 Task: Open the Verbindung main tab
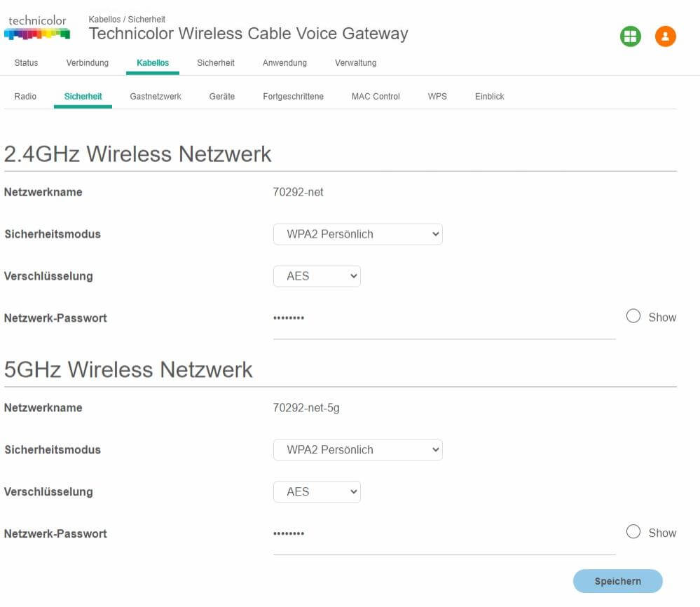(x=88, y=63)
